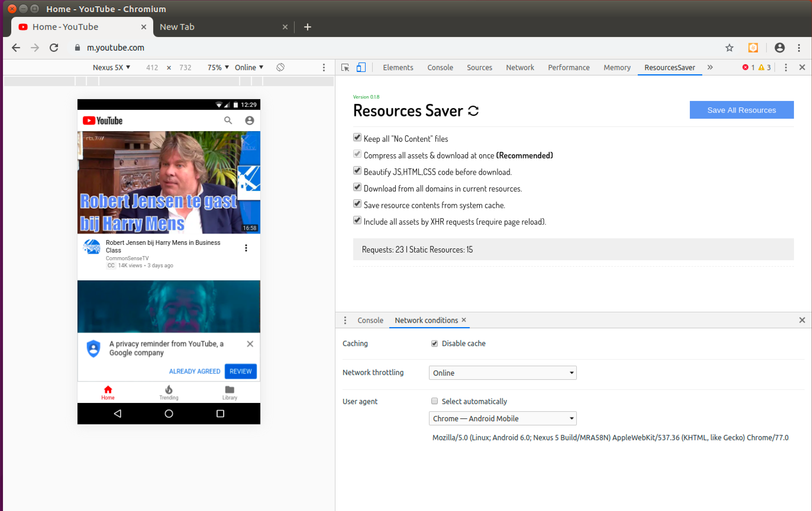Switch to the Network panel in DevTools
Viewport: 812px width, 511px height.
[520, 67]
